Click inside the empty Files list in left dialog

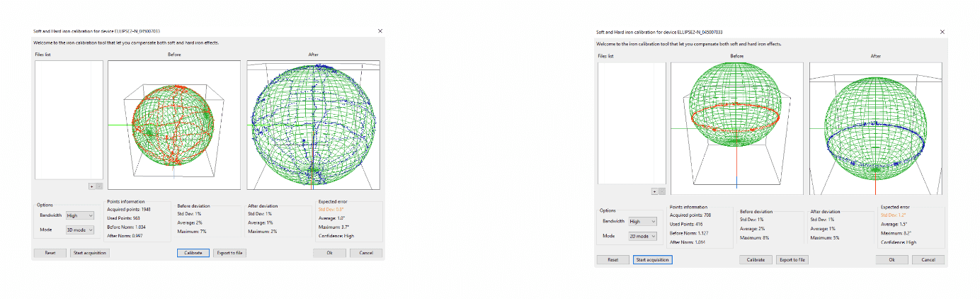[x=69, y=120]
